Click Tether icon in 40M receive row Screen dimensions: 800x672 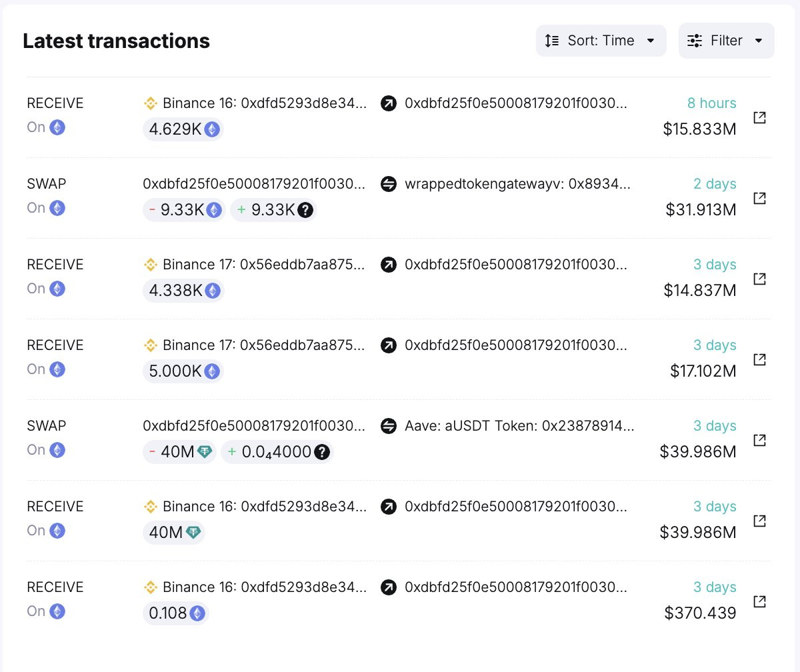193,533
